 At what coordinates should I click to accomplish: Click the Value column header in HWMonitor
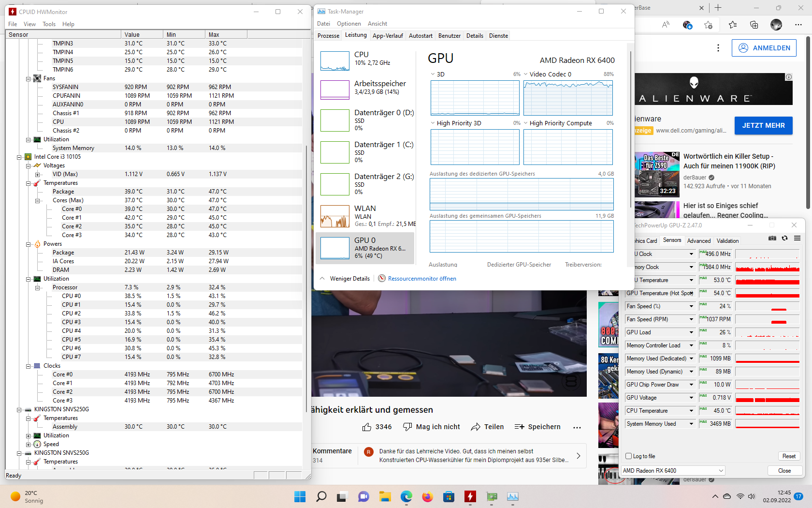[x=142, y=35]
